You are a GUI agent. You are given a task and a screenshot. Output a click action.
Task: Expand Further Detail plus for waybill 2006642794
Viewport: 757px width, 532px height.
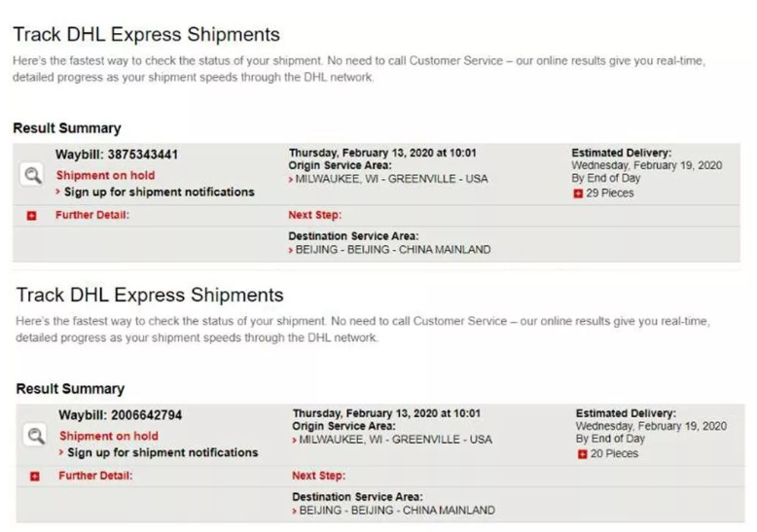[35, 477]
